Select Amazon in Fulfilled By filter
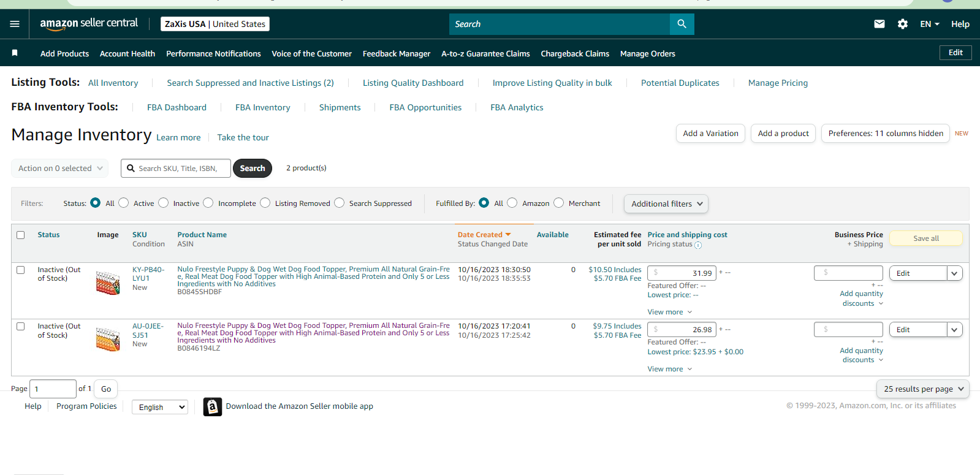Screen dimensions: 980x475 click(512, 203)
